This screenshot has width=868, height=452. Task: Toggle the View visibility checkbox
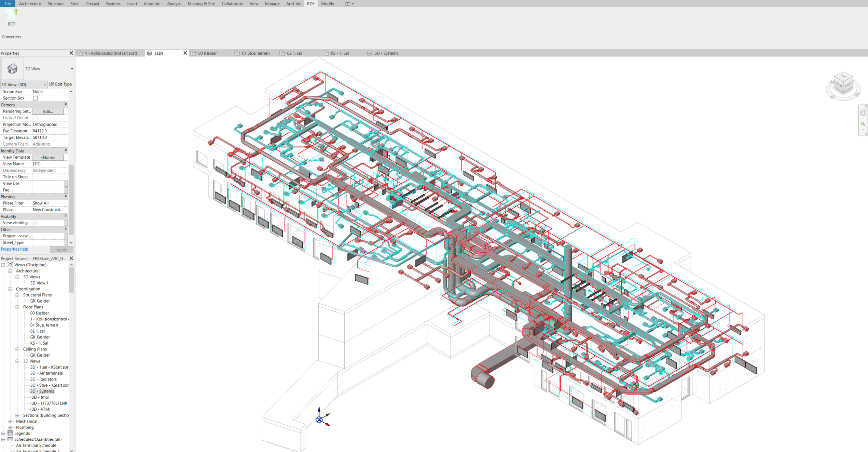click(35, 223)
